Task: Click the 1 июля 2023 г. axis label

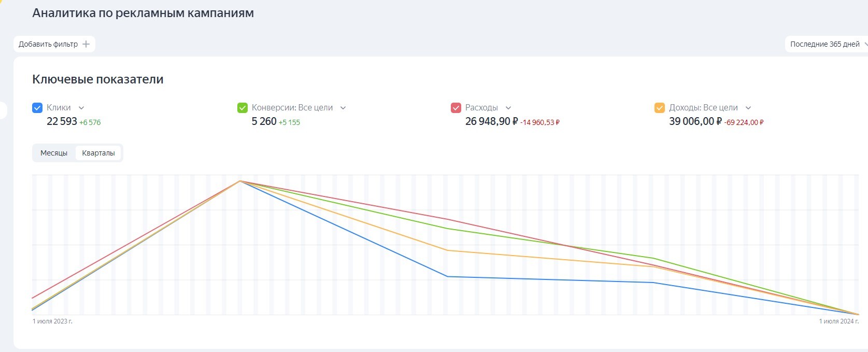Action: click(52, 321)
